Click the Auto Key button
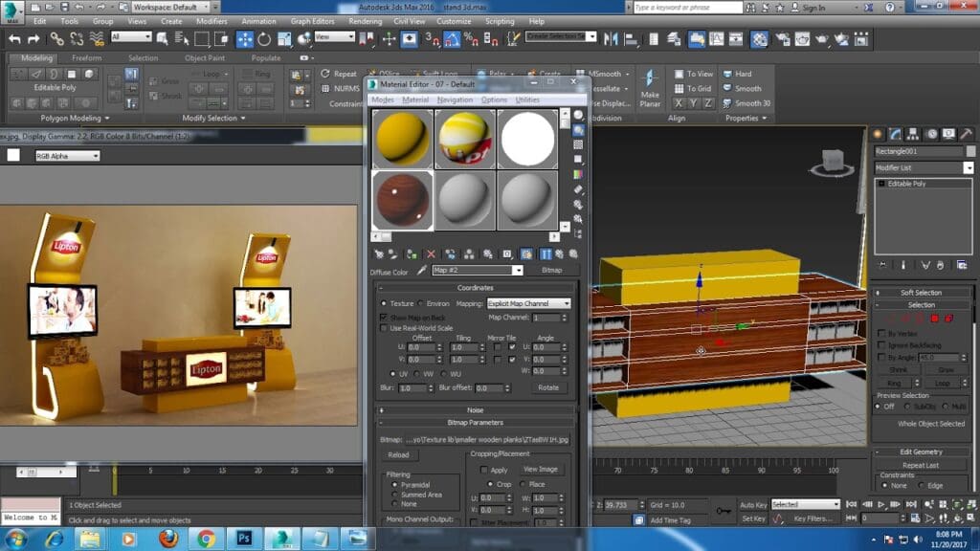 click(753, 505)
